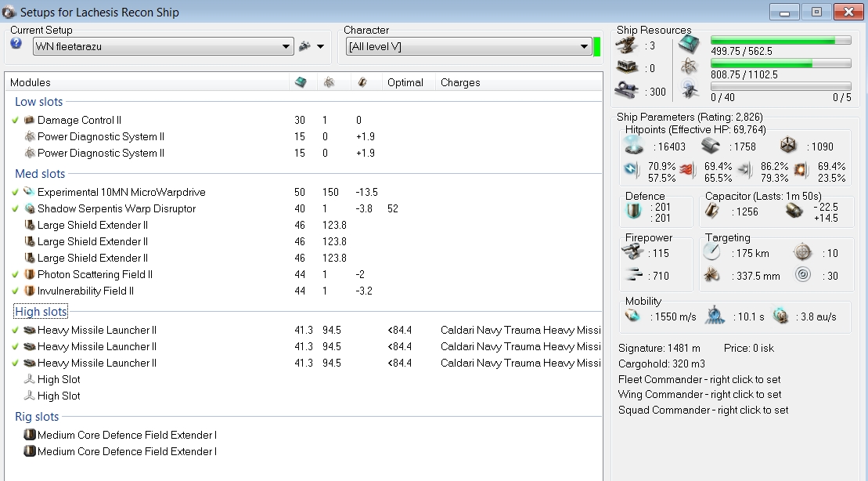Click the structure hitpoints icon showing 1090

coord(787,146)
